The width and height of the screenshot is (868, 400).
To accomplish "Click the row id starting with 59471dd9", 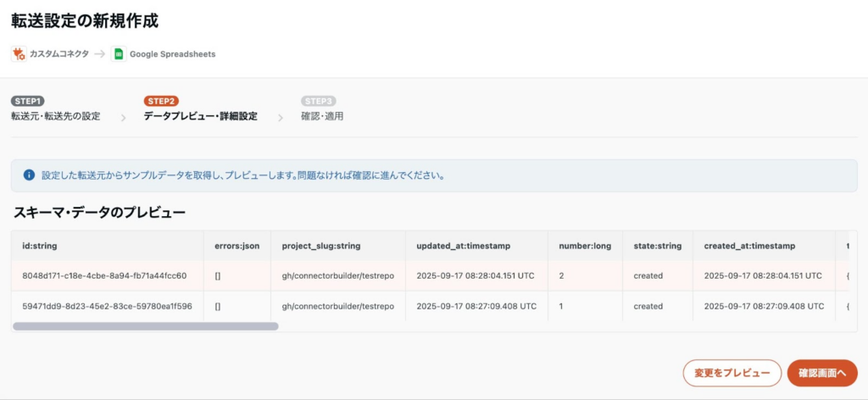I will tap(107, 306).
